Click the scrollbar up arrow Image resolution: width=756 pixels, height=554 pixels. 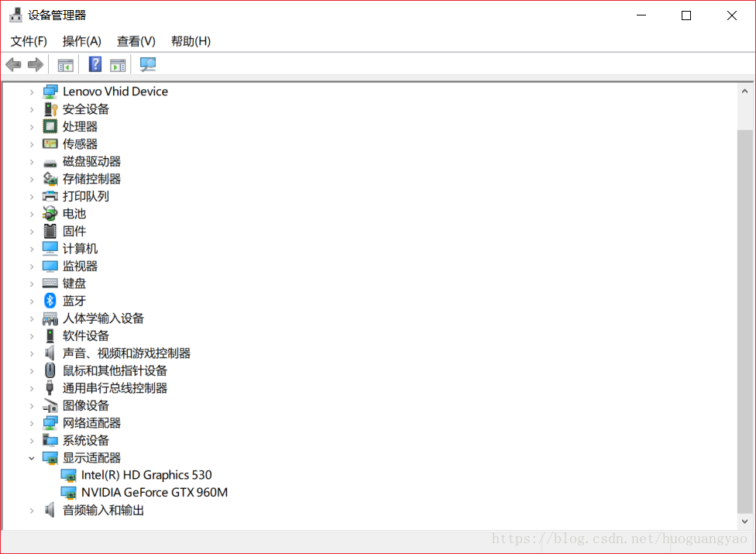pyautogui.click(x=745, y=91)
